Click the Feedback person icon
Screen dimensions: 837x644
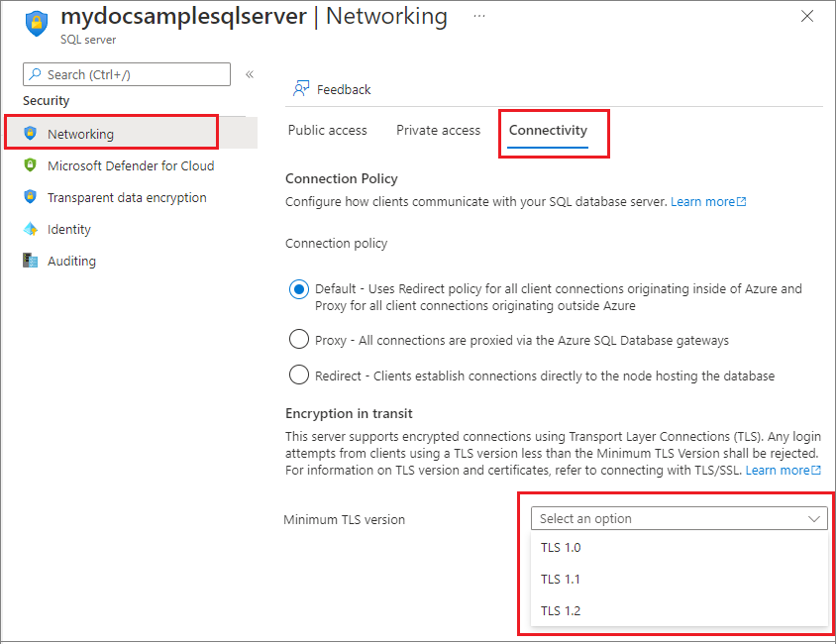(x=301, y=88)
